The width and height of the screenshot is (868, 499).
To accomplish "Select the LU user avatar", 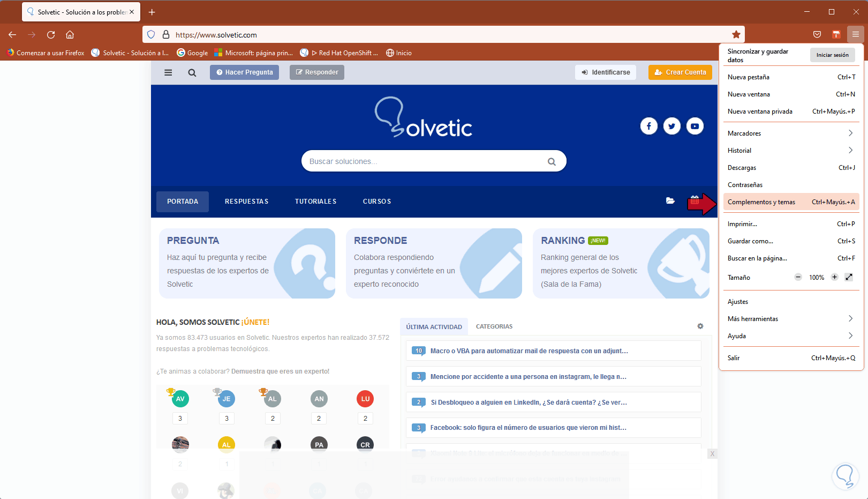I will pyautogui.click(x=365, y=399).
